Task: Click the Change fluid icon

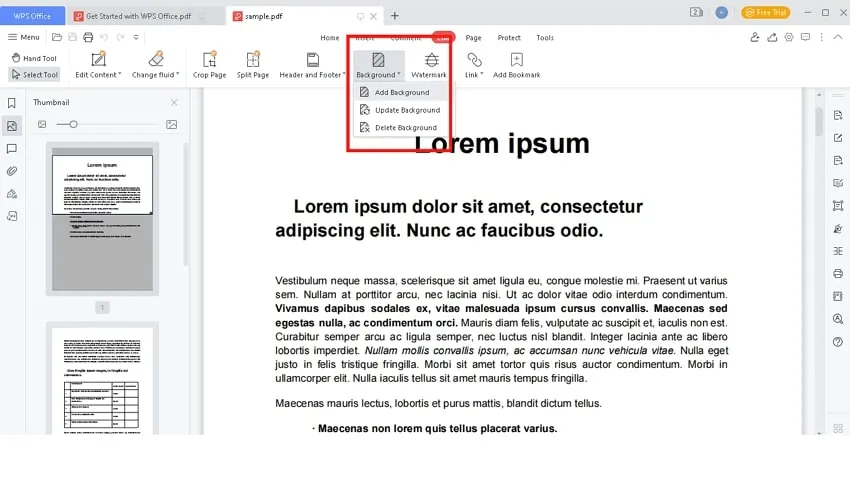Action: coord(156,59)
